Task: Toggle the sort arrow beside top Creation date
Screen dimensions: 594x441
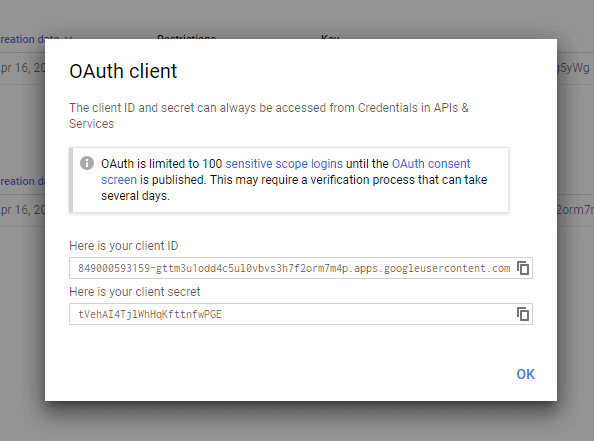Action: (x=68, y=38)
